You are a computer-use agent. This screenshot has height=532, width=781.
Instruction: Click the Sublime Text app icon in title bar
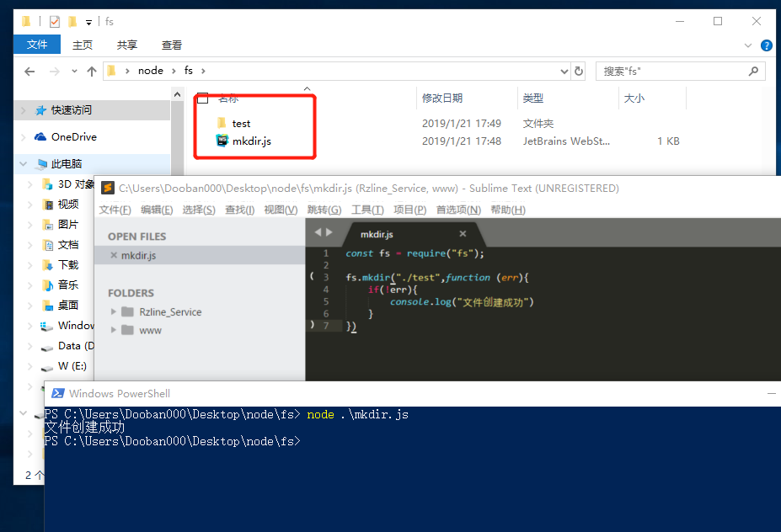click(108, 188)
